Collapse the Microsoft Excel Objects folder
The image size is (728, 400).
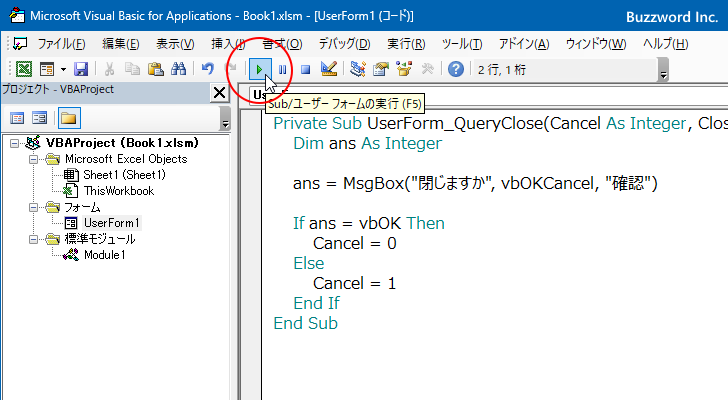click(x=33, y=159)
